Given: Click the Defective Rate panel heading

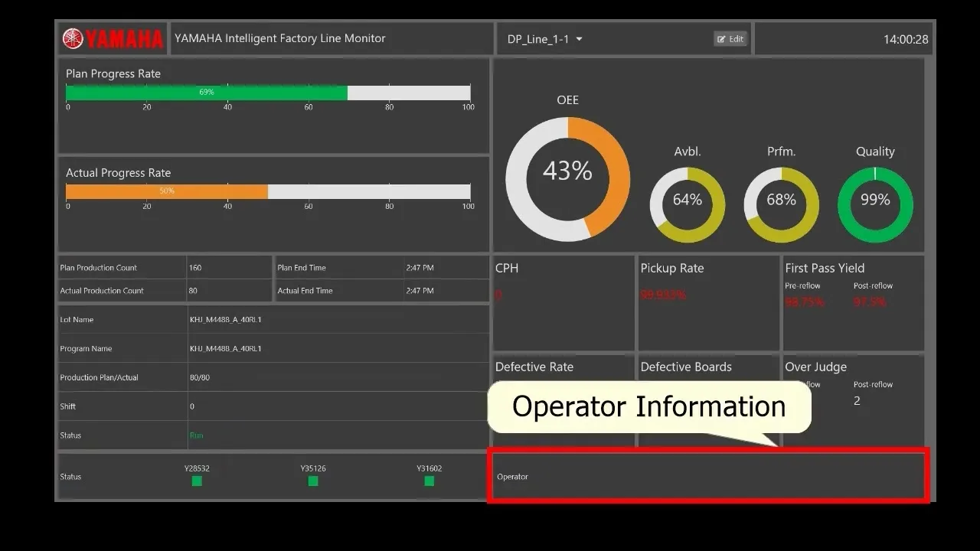Looking at the screenshot, I should pyautogui.click(x=534, y=367).
